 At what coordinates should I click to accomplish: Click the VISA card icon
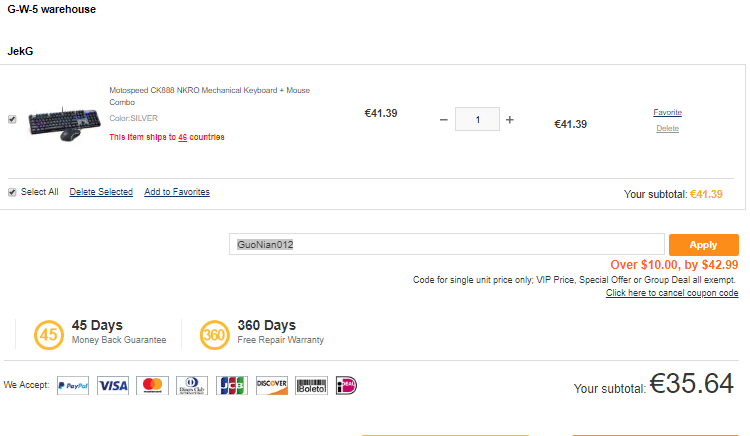pyautogui.click(x=113, y=385)
